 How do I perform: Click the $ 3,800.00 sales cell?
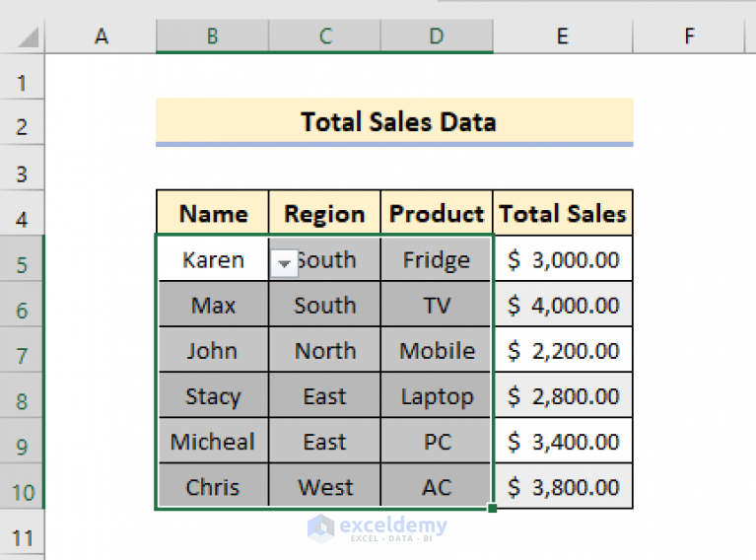click(x=563, y=487)
